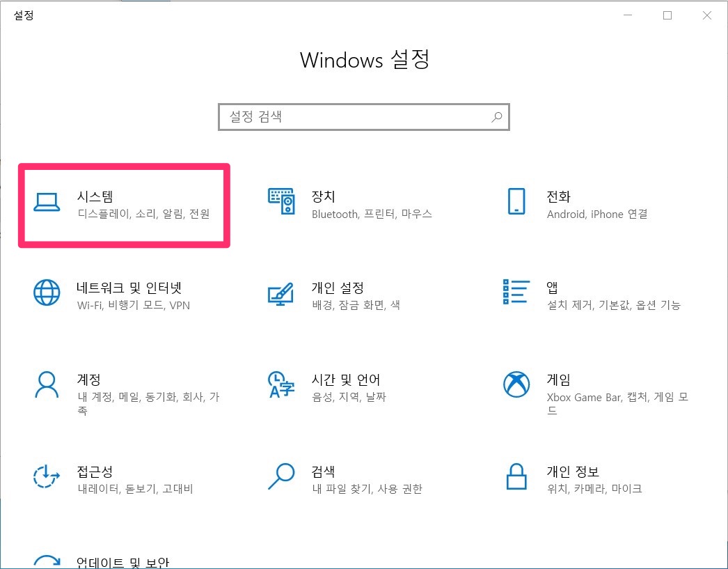
Task: Open the partially visible 업데이트 및 보안 heading
Action: click(123, 562)
